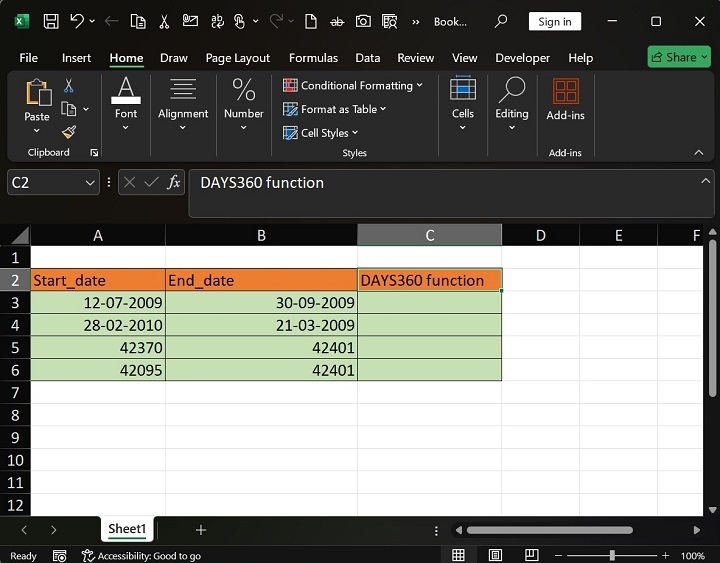Open the Formulas ribbon tab
The image size is (720, 563).
(x=313, y=58)
